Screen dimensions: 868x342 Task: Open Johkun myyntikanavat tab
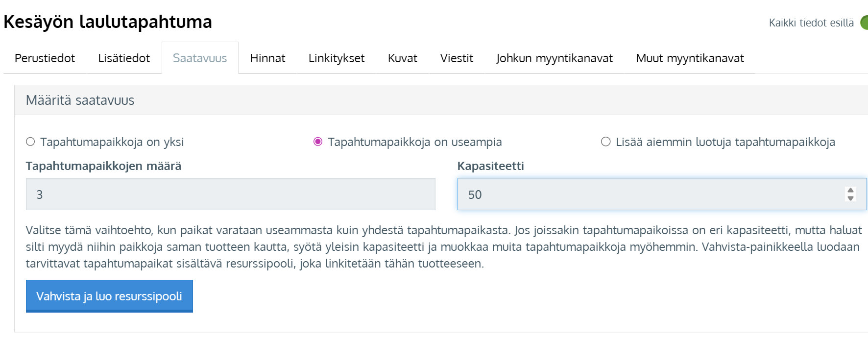coord(554,58)
